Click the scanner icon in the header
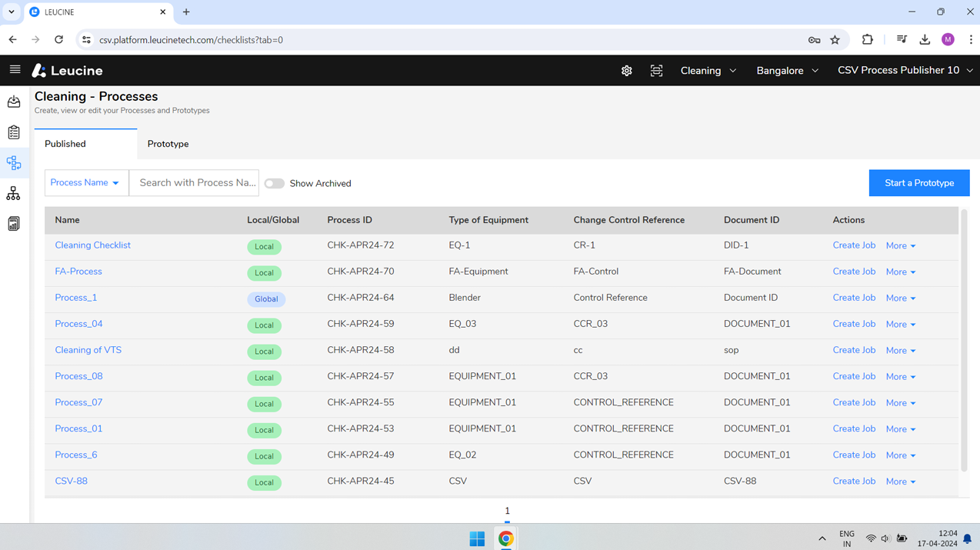 tap(656, 70)
